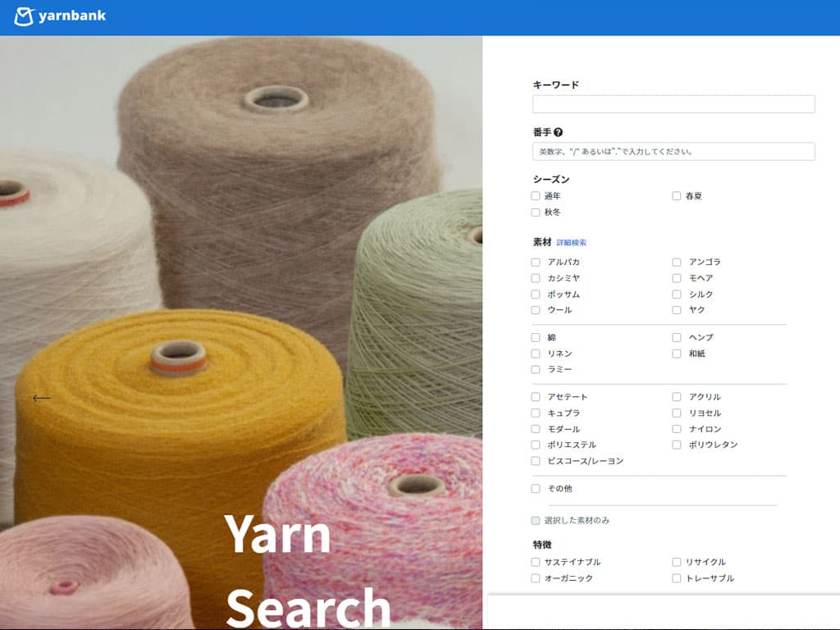
Task: Check the ビスコース/レーヨン checkbox
Action: tap(535, 461)
